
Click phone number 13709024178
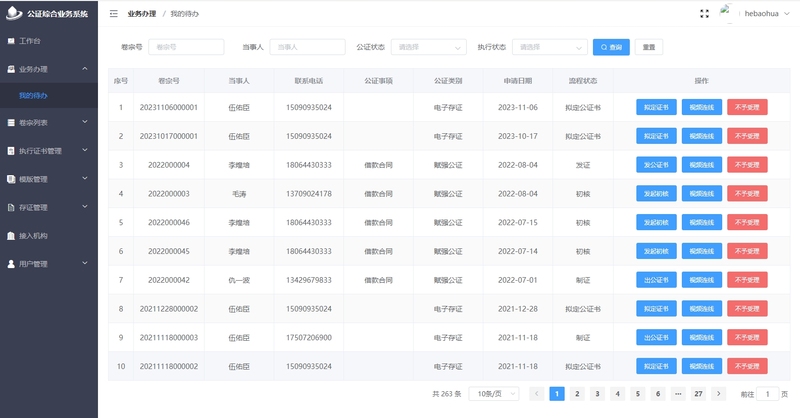pos(309,194)
